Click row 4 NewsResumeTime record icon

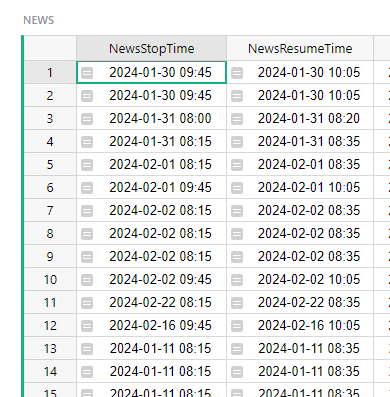[x=237, y=142]
